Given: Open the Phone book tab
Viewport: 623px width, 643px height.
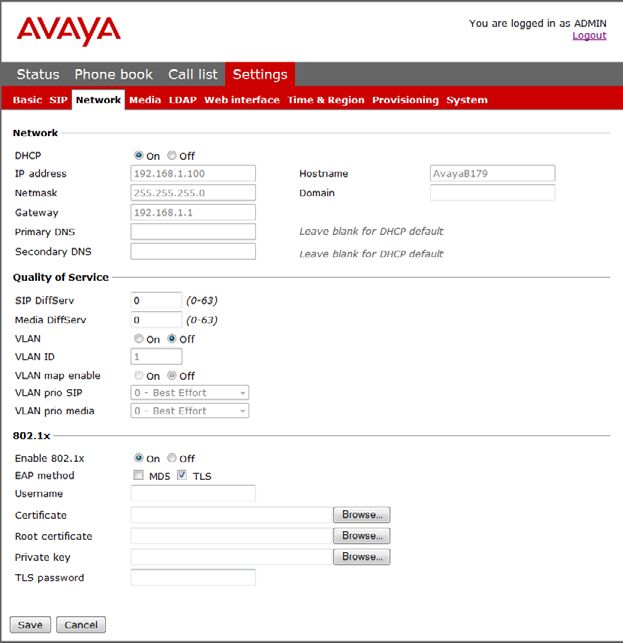Looking at the screenshot, I should click(x=114, y=74).
